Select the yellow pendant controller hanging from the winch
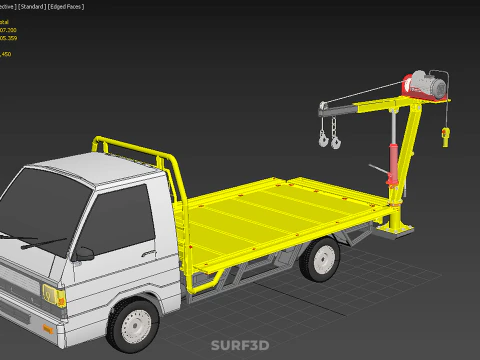Image resolution: width=480 pixels, height=360 pixels. 445,137
